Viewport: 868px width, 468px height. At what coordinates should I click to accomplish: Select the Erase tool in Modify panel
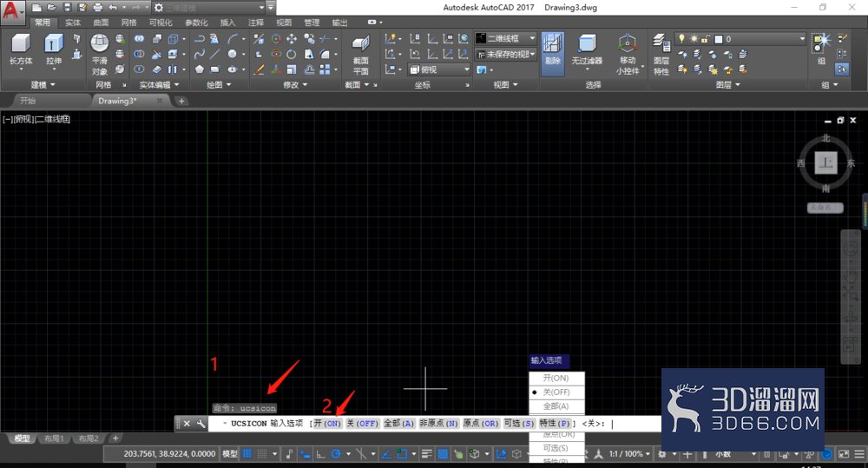[x=259, y=69]
